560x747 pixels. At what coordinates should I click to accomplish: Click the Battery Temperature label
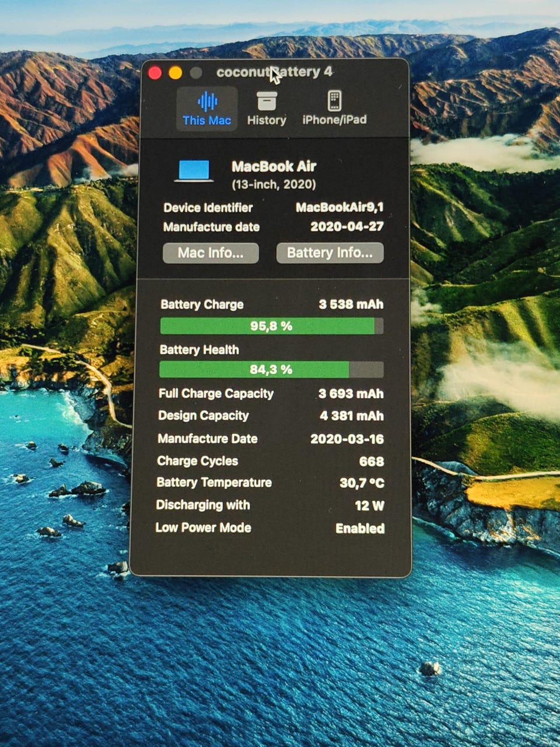[214, 483]
